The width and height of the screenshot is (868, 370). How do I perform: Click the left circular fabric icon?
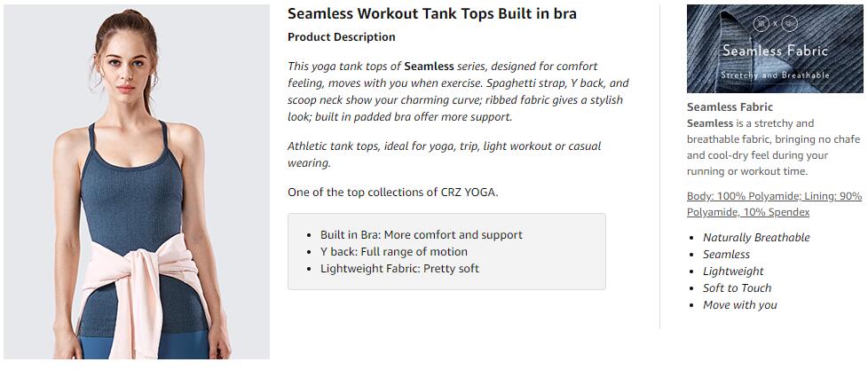761,24
